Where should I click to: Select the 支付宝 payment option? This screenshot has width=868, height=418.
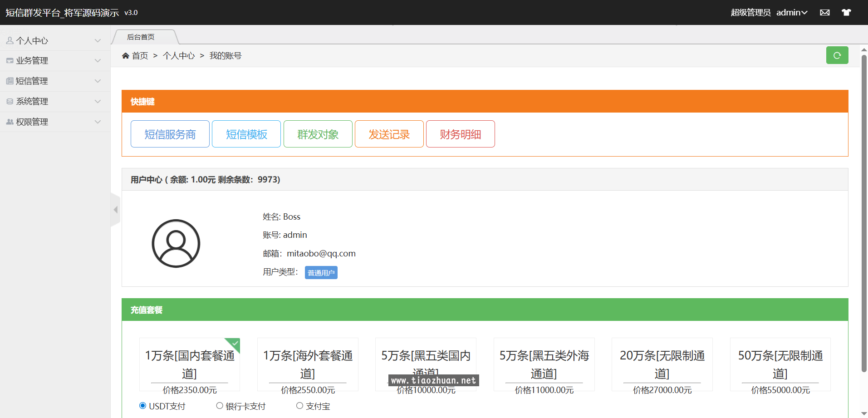(x=299, y=405)
